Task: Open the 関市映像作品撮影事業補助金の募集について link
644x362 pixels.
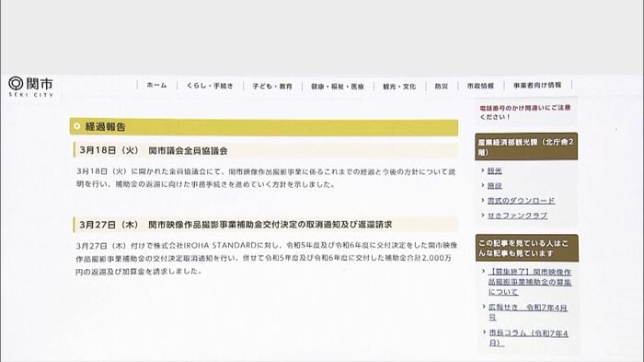Action: (530, 282)
